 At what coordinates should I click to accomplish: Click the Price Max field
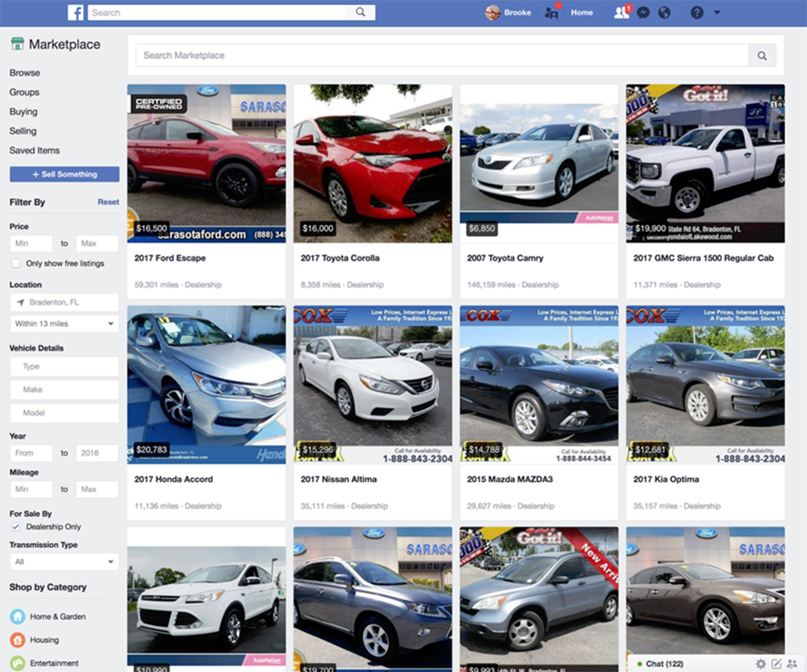pos(97,244)
